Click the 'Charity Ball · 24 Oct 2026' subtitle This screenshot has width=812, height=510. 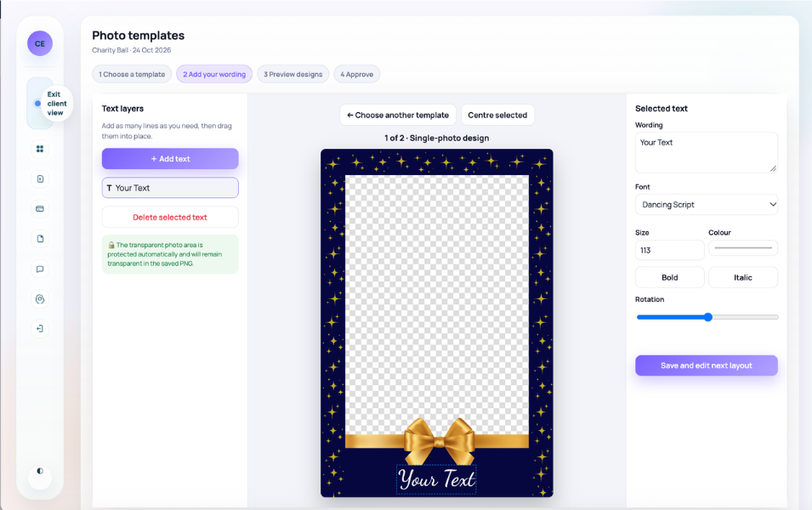point(132,50)
